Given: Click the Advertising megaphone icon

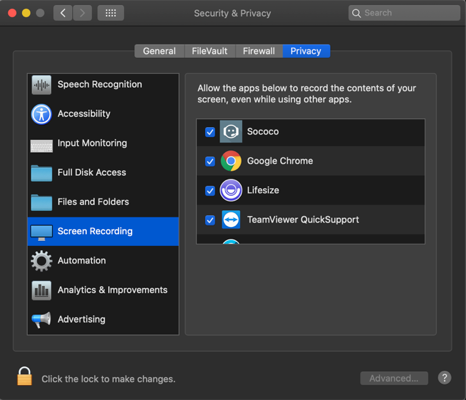Looking at the screenshot, I should click(41, 320).
